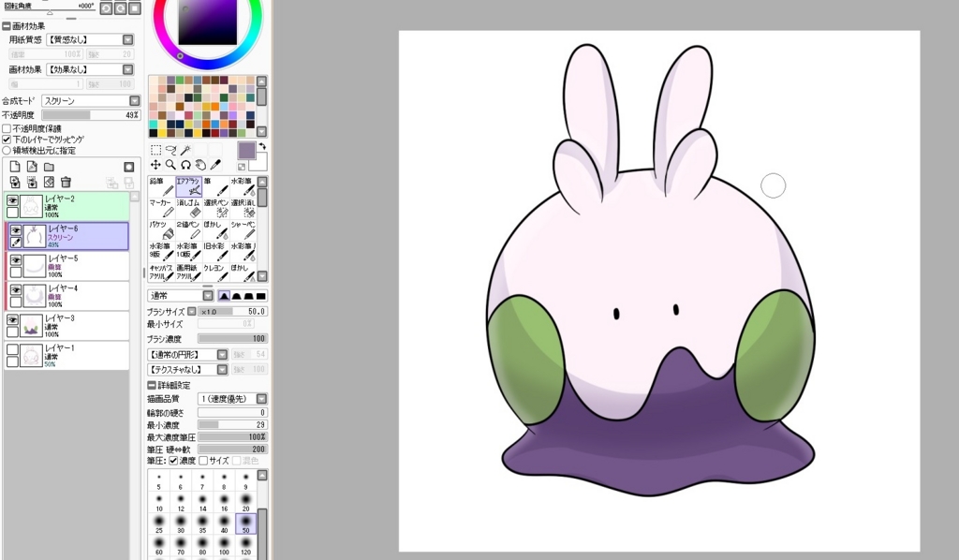Select the クレヨン crayon tool
The image size is (959, 560).
tap(216, 273)
